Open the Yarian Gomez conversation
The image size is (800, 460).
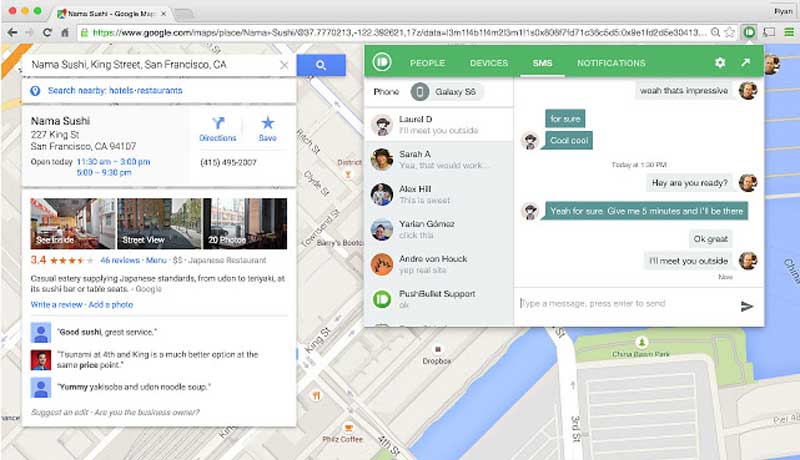pyautogui.click(x=439, y=229)
